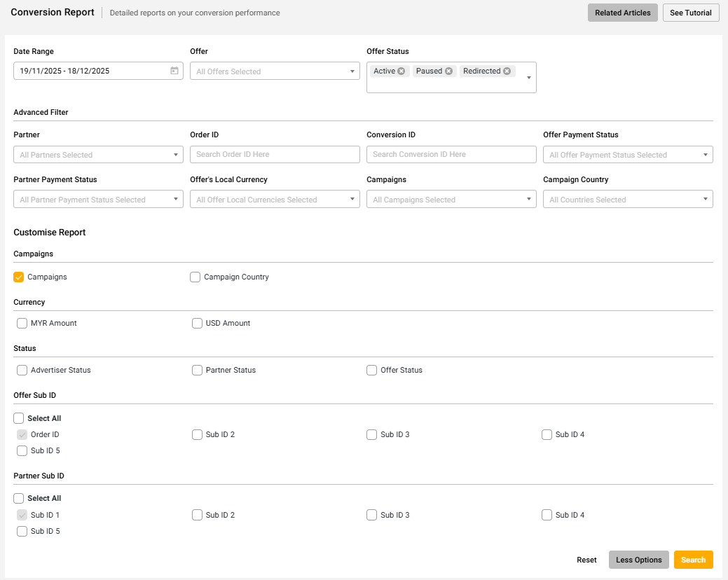This screenshot has width=728, height=580.
Task: Check Select All under Offer Sub ID
Action: point(19,419)
